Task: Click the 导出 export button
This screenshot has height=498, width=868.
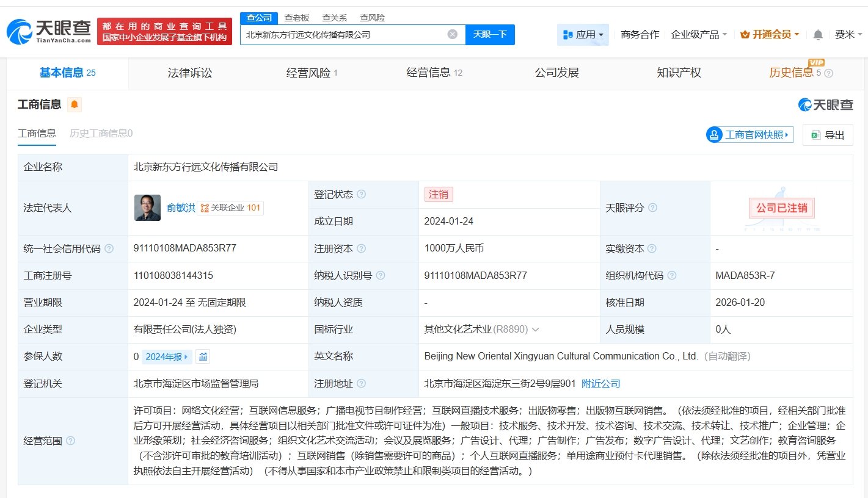Action: (x=828, y=135)
